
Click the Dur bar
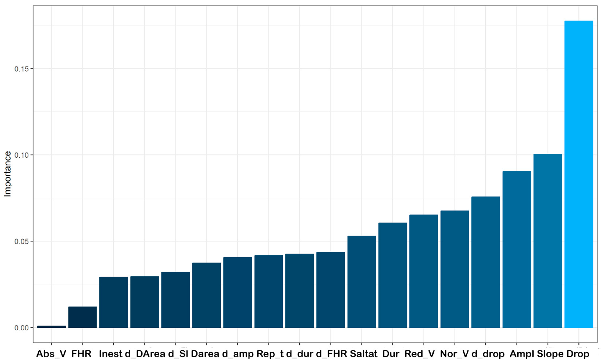point(392,275)
